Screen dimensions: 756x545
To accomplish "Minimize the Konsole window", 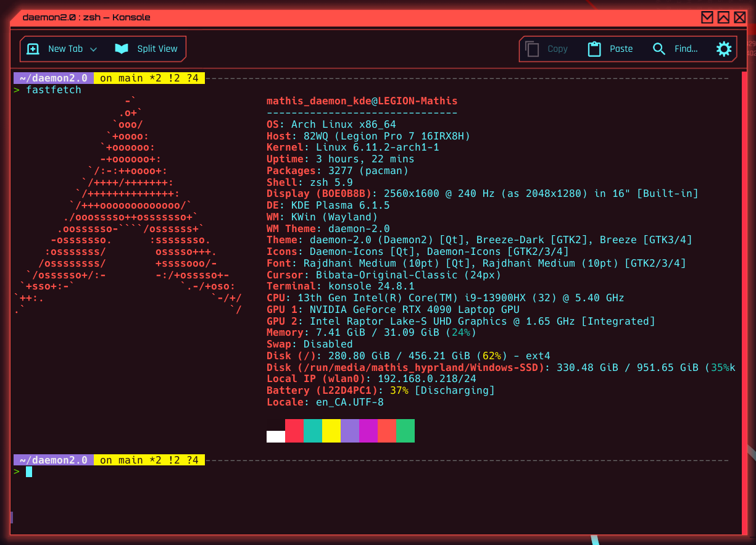I will tap(707, 17).
